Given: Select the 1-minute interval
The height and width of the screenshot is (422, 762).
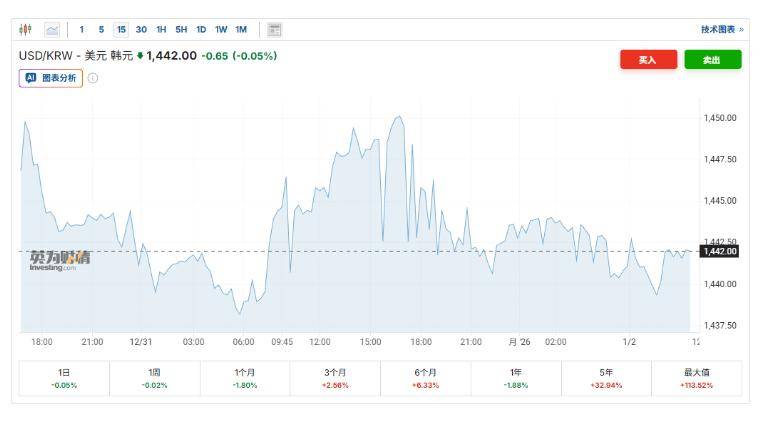Looking at the screenshot, I should point(82,29).
